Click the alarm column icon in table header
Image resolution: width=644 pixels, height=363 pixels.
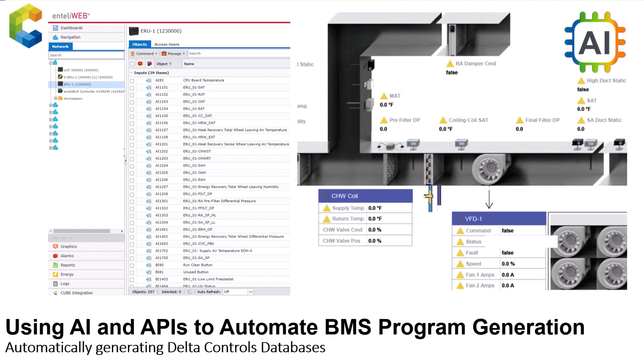pyautogui.click(x=140, y=64)
